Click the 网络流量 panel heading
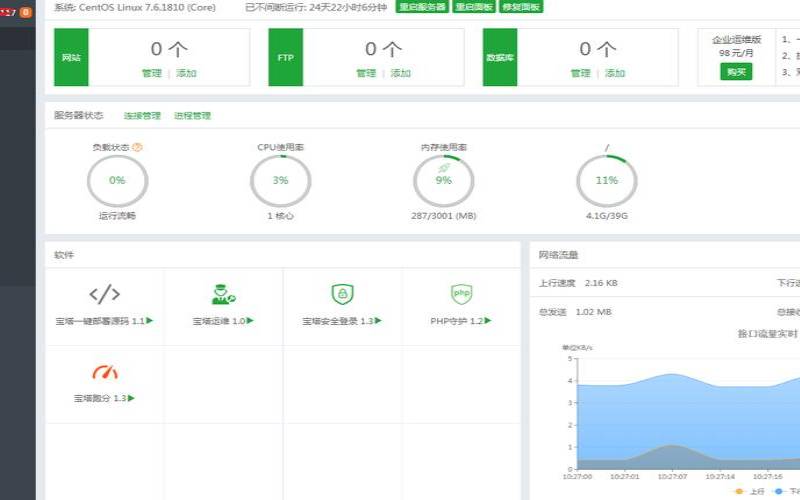Screen dimensions: 800x500 point(558,255)
